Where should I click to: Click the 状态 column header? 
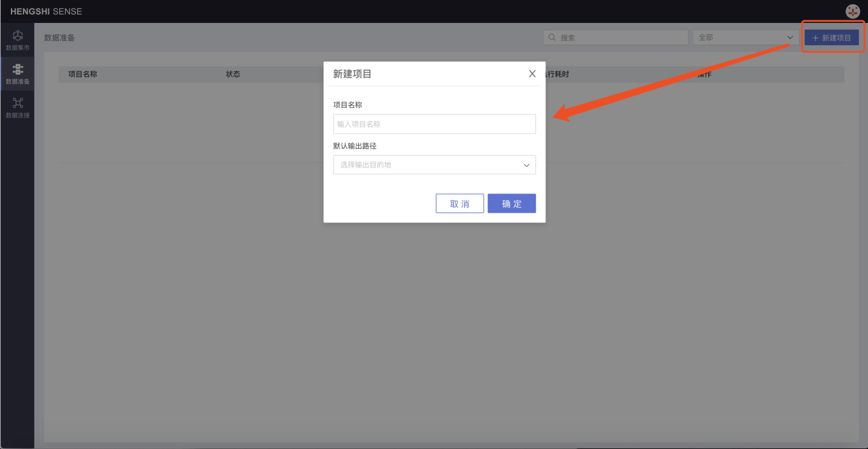coord(233,74)
